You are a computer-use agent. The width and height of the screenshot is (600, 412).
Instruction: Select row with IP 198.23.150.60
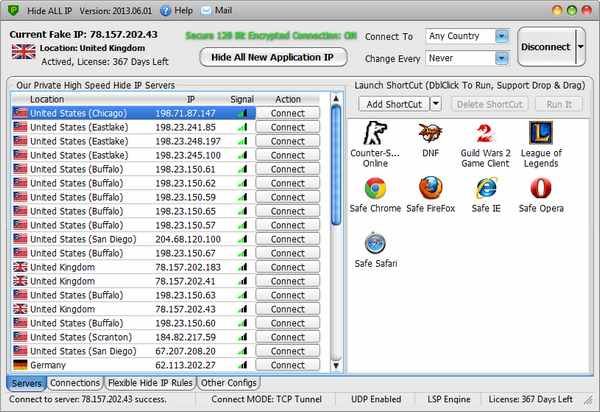(x=133, y=323)
